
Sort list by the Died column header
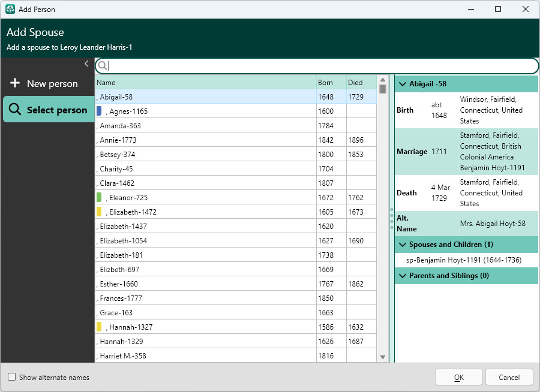361,83
